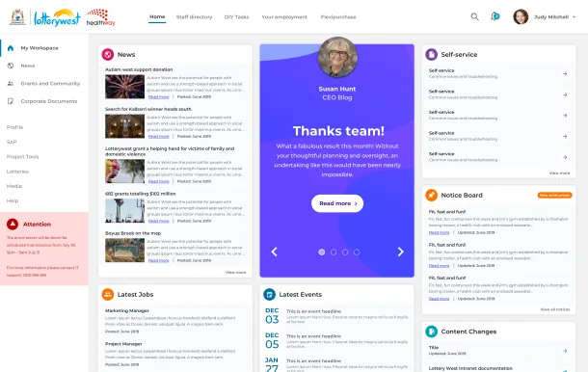
Task: Open Project Tools in the sidebar
Action: (x=22, y=156)
